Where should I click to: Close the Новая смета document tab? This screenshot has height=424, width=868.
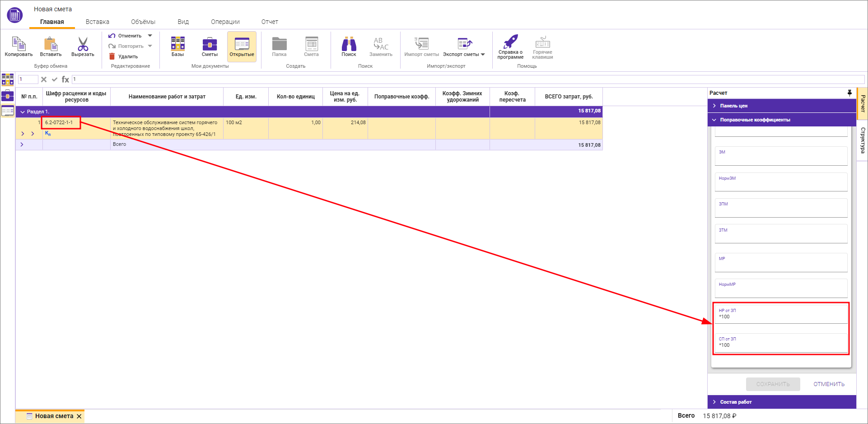point(79,416)
